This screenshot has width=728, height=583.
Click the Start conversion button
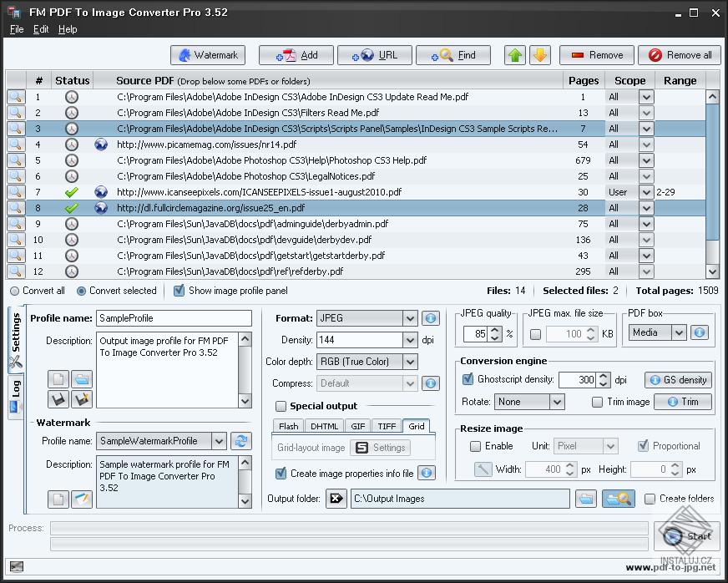(686, 536)
